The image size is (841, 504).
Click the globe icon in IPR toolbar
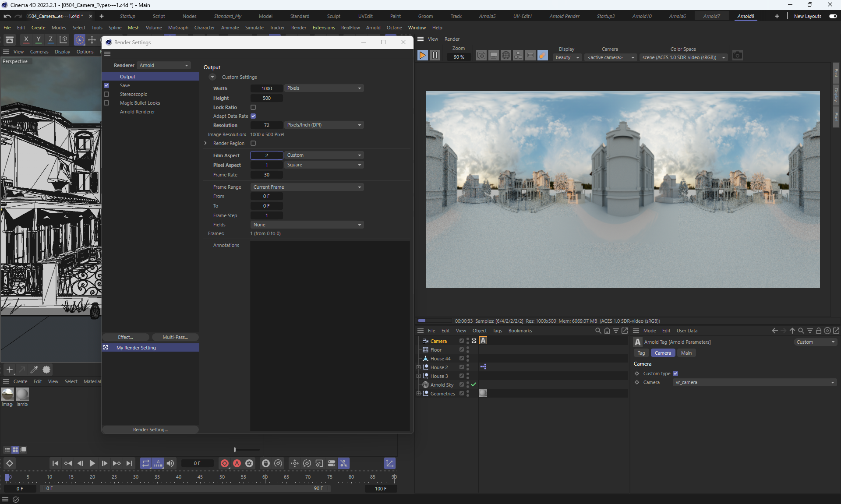pos(505,56)
